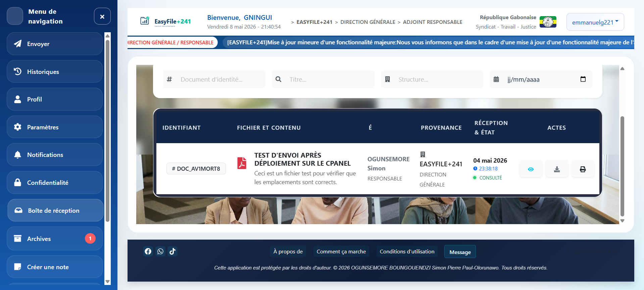Image resolution: width=644 pixels, height=290 pixels.
Task: Click the Gabon flag emblem
Action: (548, 22)
